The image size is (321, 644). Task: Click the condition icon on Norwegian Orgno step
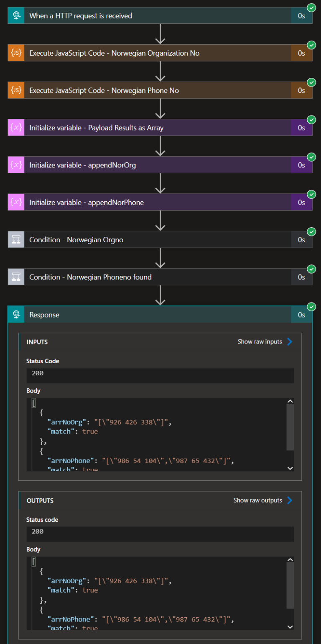15,239
